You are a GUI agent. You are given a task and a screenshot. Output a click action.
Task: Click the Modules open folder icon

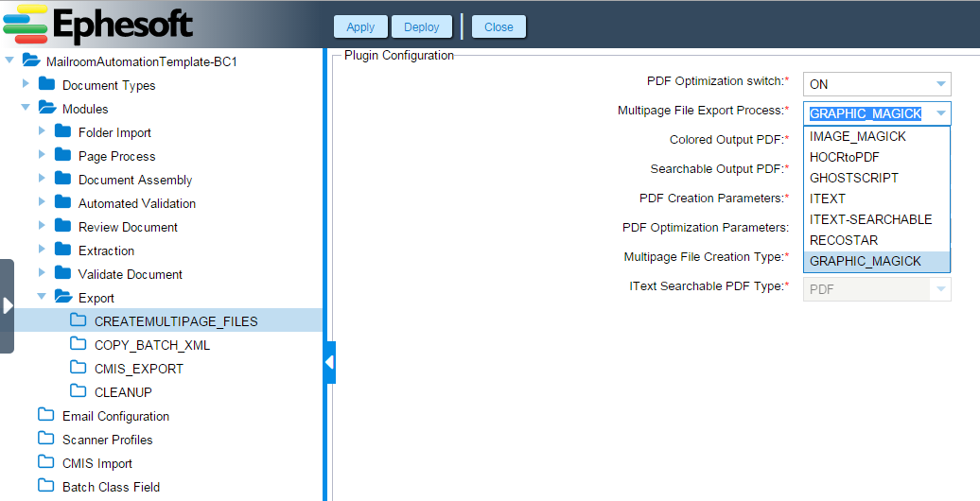coord(47,108)
